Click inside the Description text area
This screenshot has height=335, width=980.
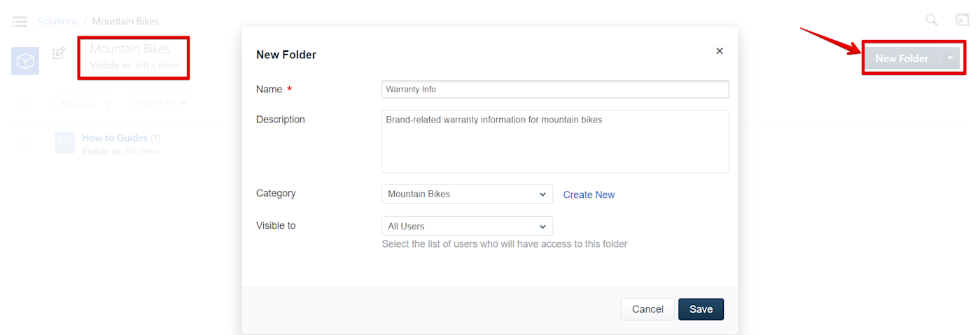pyautogui.click(x=555, y=141)
